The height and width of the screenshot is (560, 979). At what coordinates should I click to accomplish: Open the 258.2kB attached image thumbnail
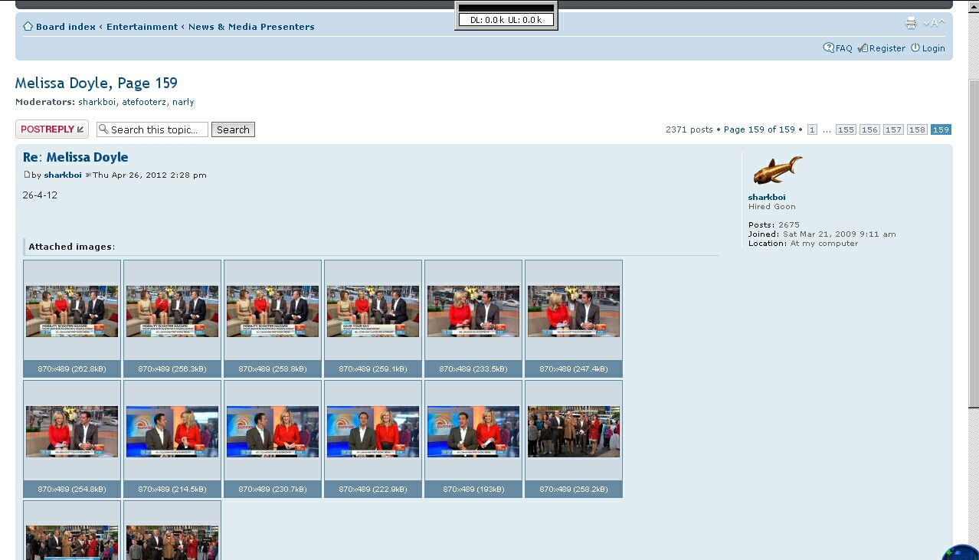click(x=574, y=431)
